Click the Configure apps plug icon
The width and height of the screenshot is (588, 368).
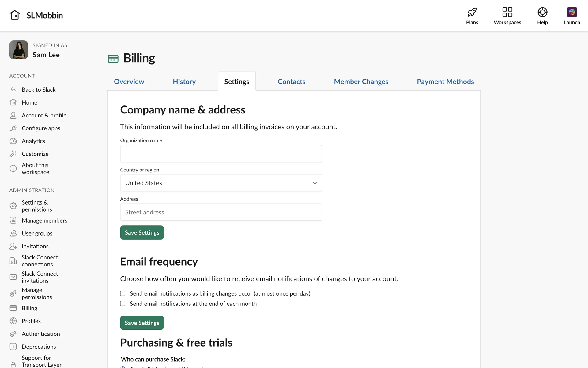click(x=13, y=128)
